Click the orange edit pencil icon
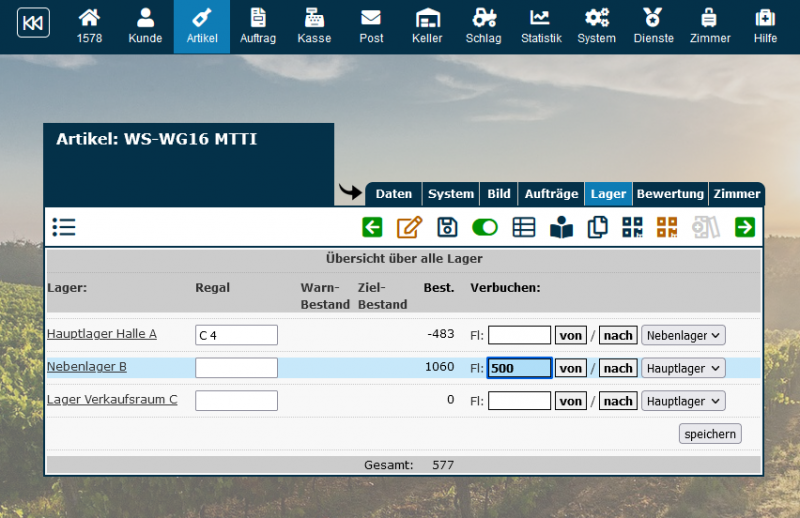This screenshot has width=800, height=518. [x=409, y=227]
